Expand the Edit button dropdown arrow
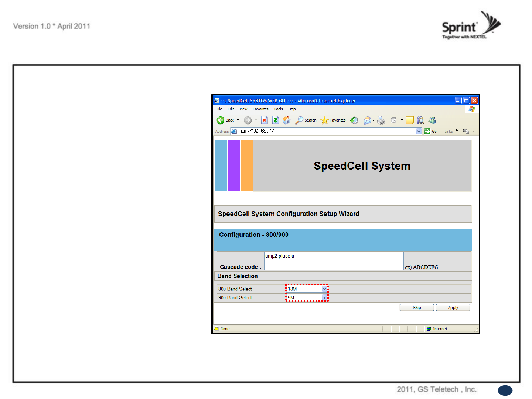 point(402,120)
